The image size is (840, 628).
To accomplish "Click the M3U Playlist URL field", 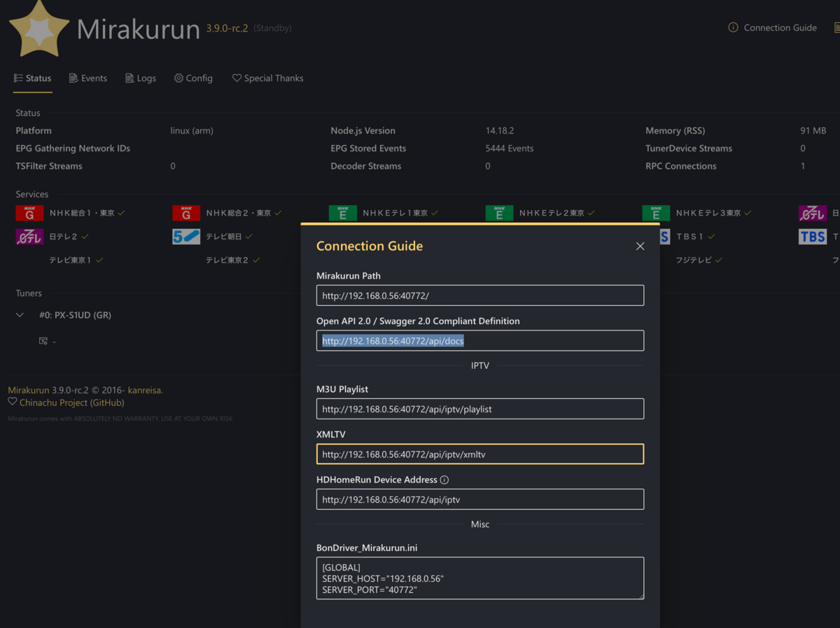I will coord(480,409).
